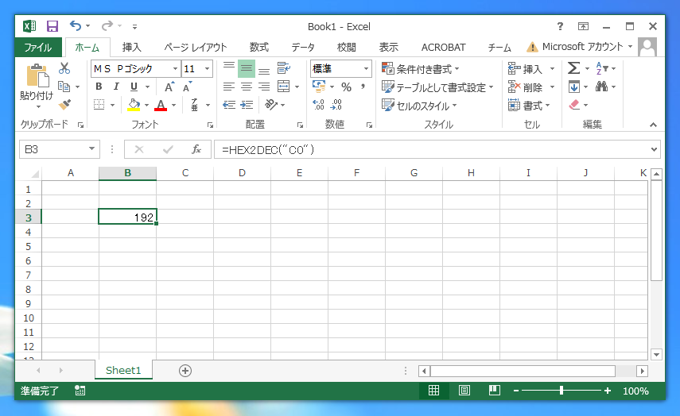Click the Sort and Filter icon
The height and width of the screenshot is (416, 680).
click(x=602, y=68)
